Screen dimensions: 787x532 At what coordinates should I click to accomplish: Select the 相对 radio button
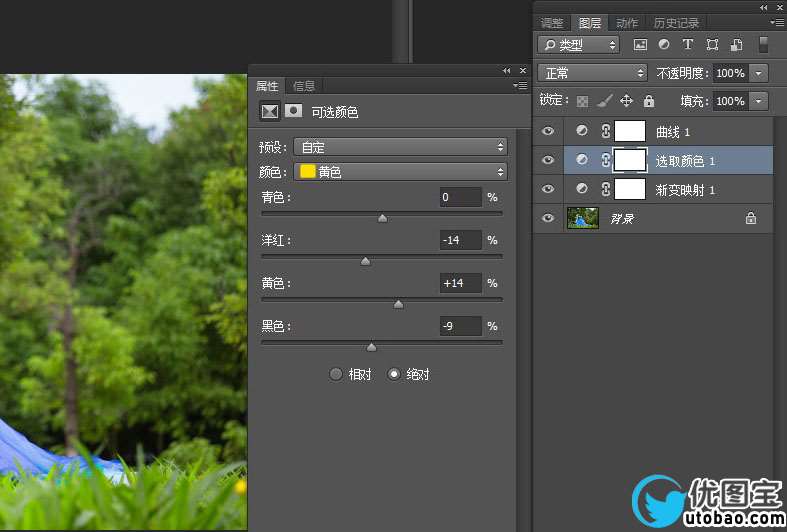(x=336, y=374)
